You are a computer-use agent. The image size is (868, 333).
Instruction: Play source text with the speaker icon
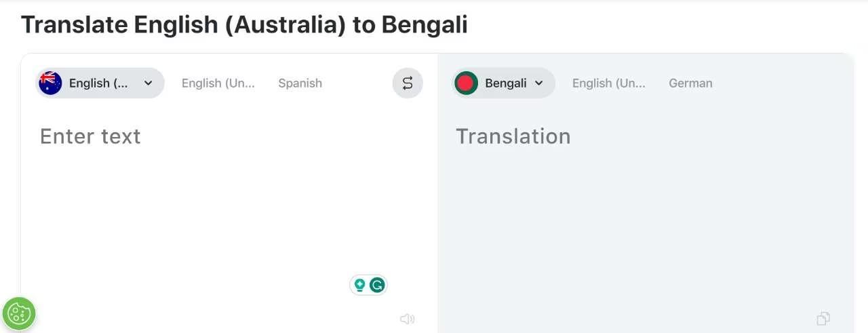(x=407, y=319)
